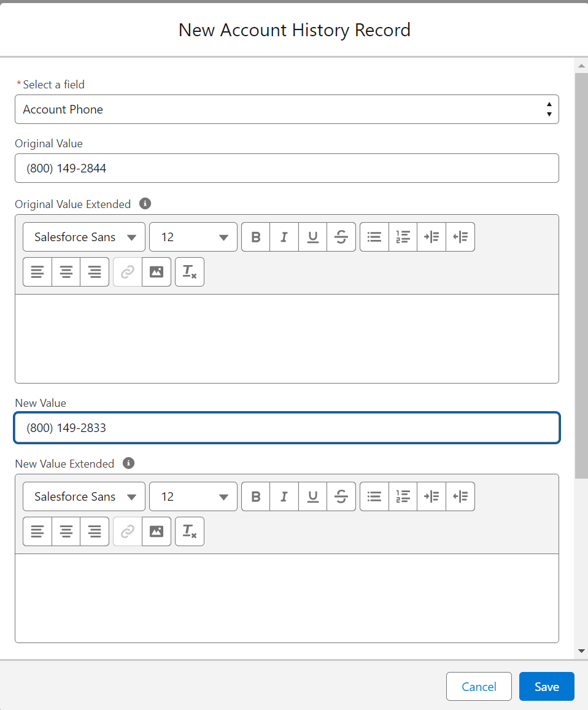Click info icon beside Original Value Extended
Viewport: 588px width, 710px height.
pos(145,204)
